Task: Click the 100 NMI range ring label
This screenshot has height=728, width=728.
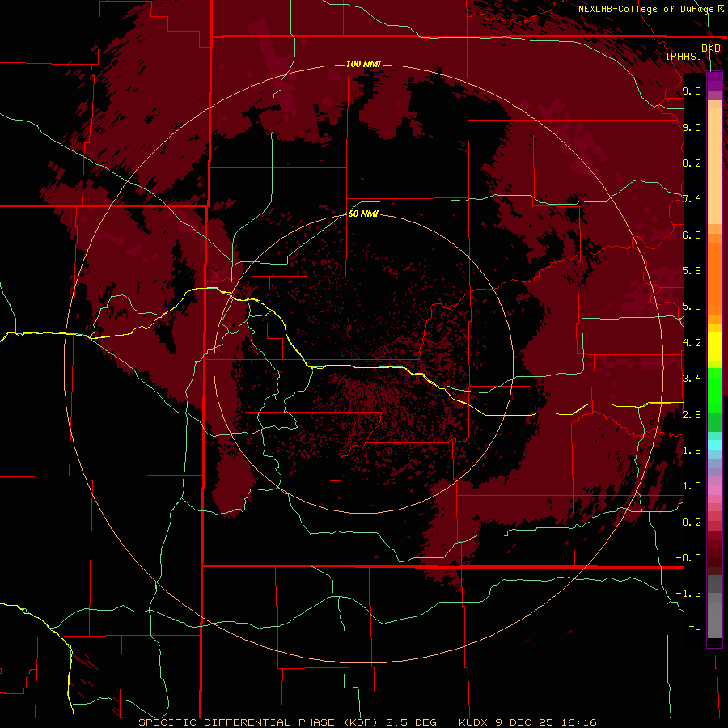Action: tap(363, 64)
